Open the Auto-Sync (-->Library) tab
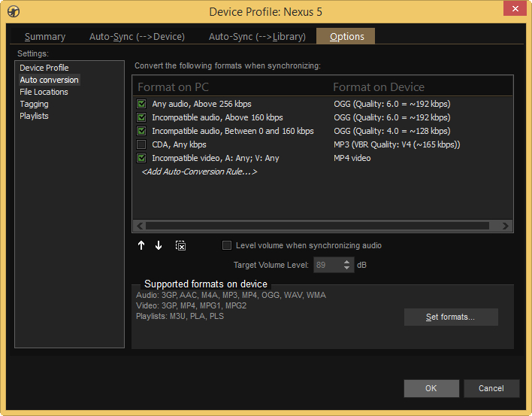 [x=257, y=37]
